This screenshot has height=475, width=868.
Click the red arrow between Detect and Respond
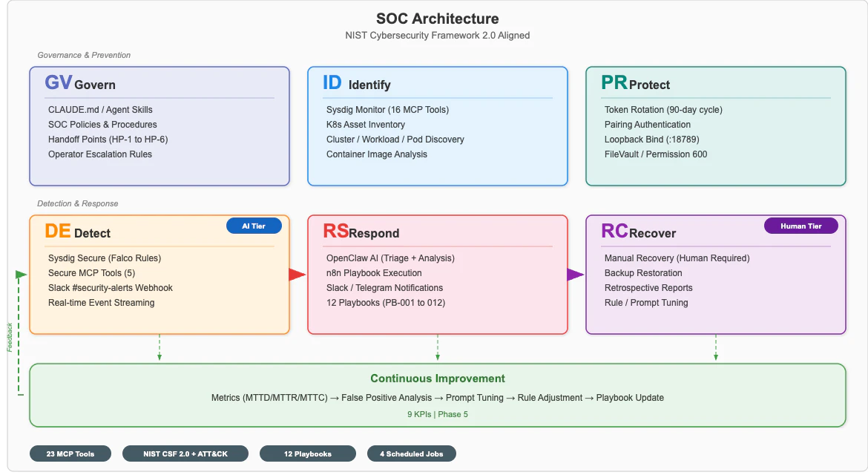click(297, 274)
